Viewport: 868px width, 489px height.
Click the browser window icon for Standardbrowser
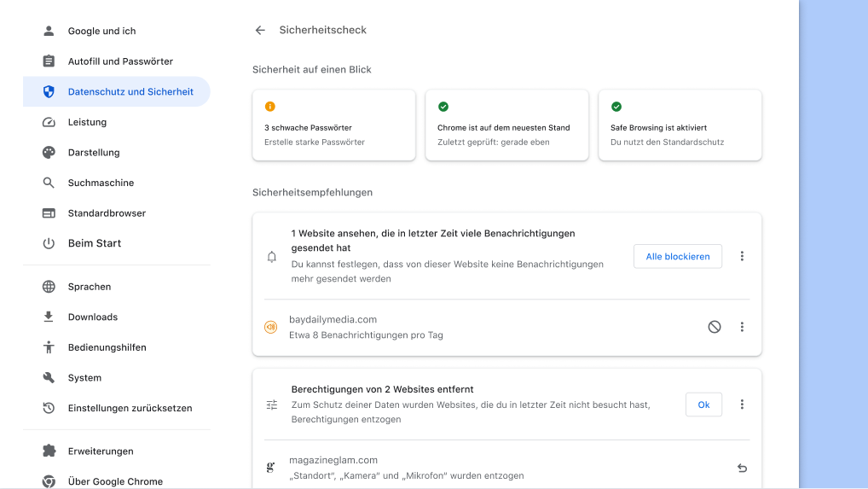tap(49, 213)
